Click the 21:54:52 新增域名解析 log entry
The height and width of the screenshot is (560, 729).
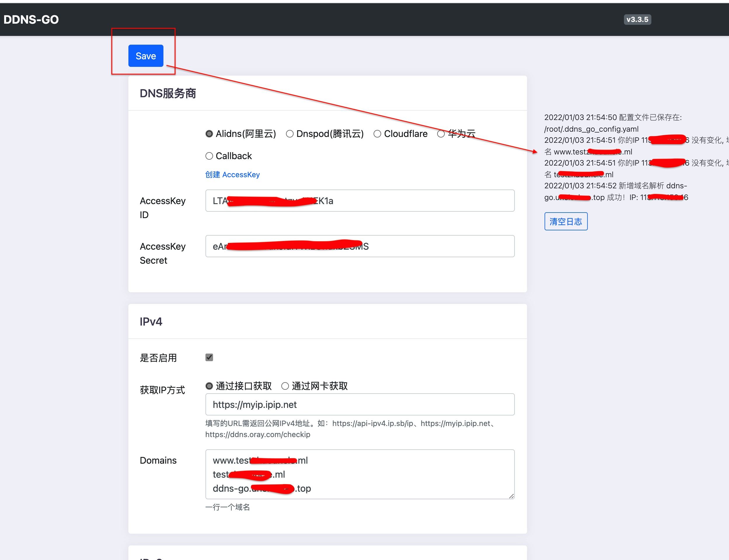pyautogui.click(x=616, y=191)
